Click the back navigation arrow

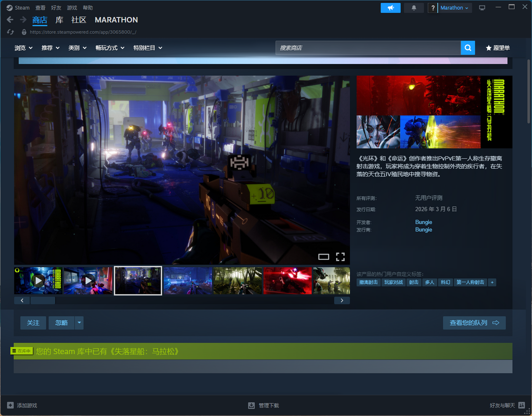pyautogui.click(x=10, y=20)
